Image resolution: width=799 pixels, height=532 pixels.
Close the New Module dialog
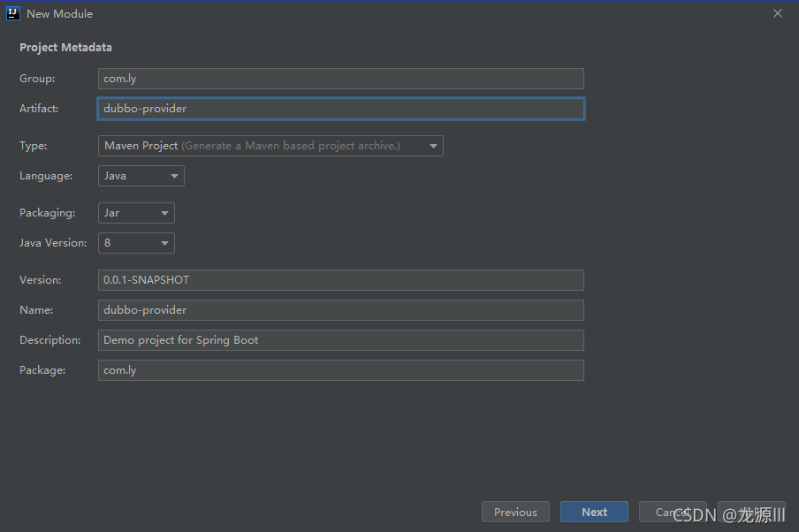click(x=777, y=14)
